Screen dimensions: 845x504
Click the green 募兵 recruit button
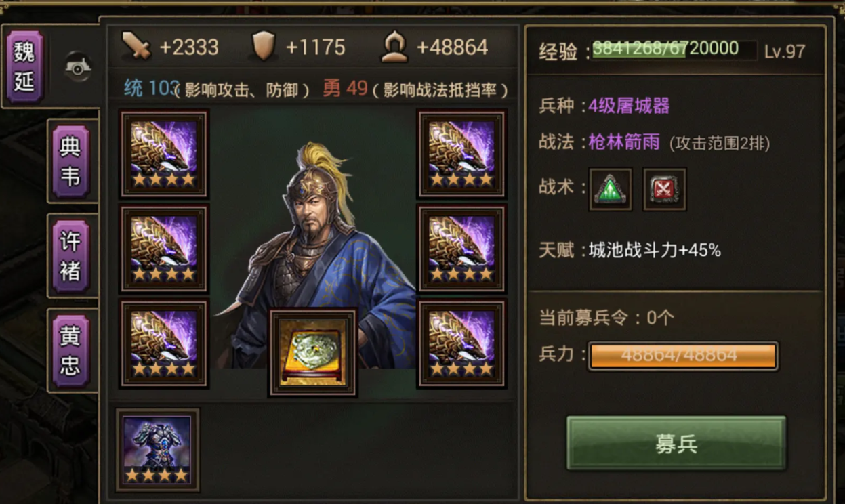click(676, 444)
